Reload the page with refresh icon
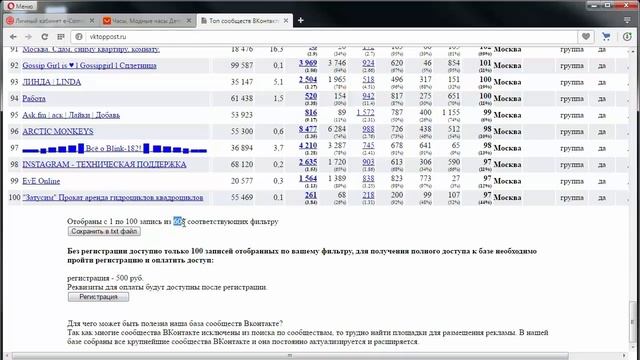The width and height of the screenshot is (640, 360). 44,37
